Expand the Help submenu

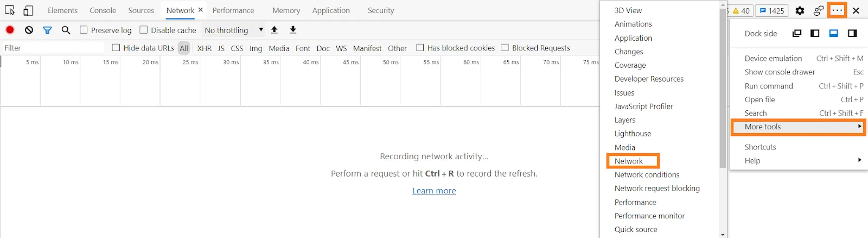click(x=797, y=160)
